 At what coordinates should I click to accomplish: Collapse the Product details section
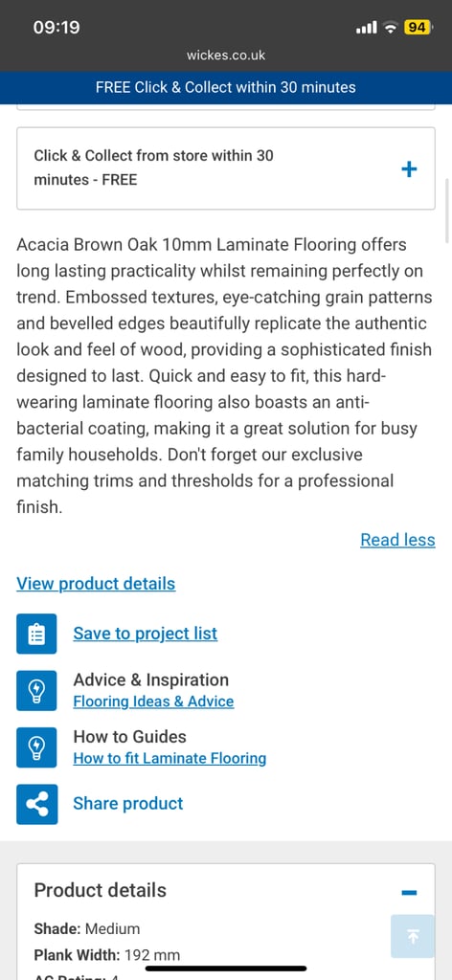[410, 893]
